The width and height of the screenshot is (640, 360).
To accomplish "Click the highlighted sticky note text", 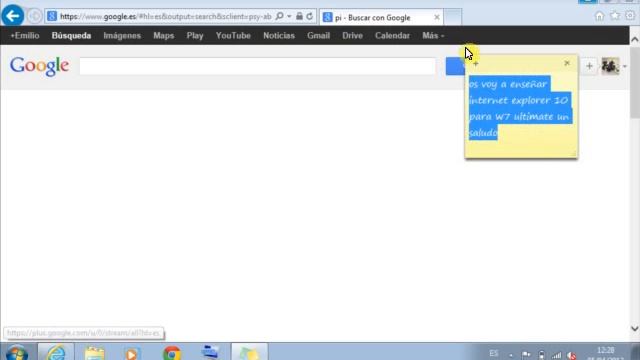I will click(519, 108).
